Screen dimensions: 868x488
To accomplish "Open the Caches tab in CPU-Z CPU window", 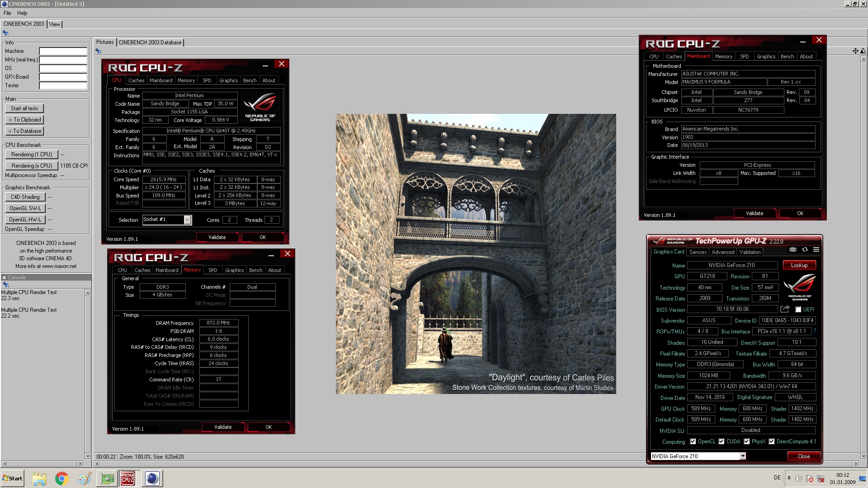I will click(136, 80).
